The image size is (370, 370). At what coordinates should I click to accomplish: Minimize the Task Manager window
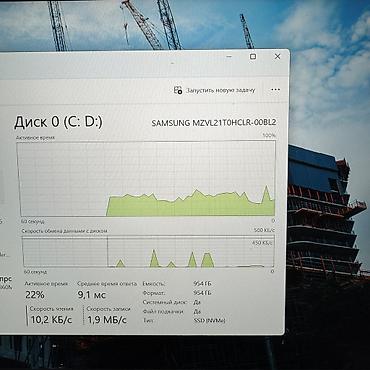(x=229, y=57)
